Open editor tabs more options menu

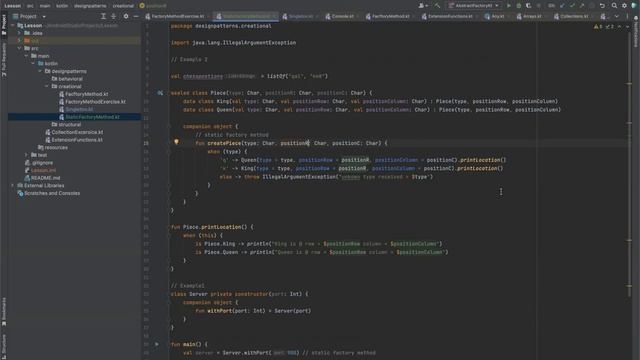pyautogui.click(x=627, y=16)
